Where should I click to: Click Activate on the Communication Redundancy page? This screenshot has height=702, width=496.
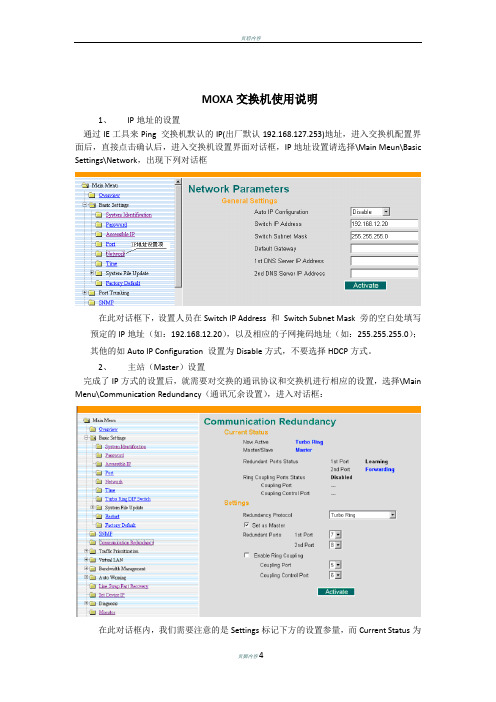tap(336, 592)
